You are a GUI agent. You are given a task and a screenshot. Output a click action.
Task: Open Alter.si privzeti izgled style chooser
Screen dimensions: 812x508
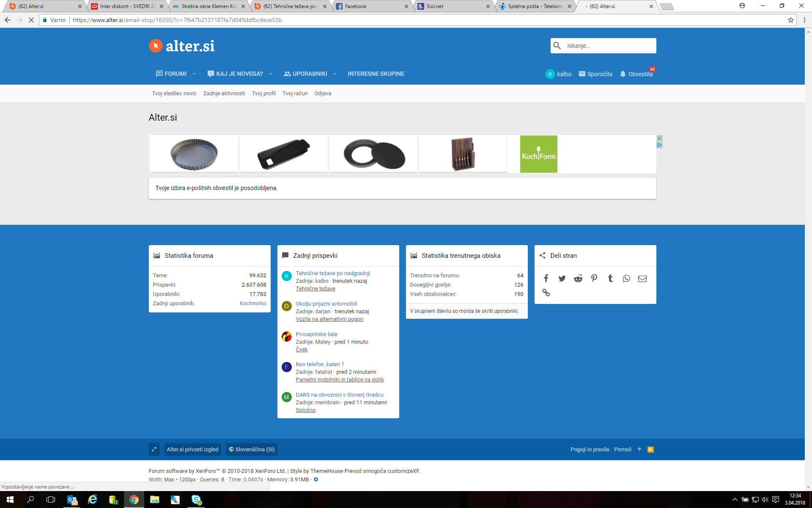click(x=192, y=450)
